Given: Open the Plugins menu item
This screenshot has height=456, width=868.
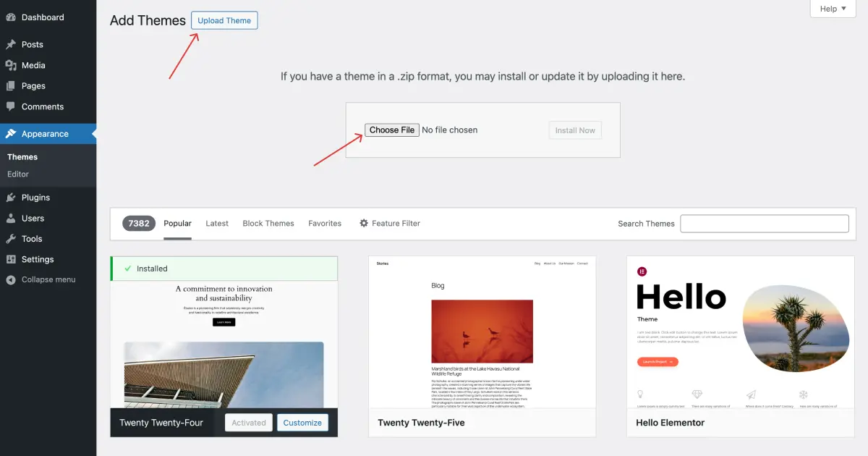Looking at the screenshot, I should [48, 197].
